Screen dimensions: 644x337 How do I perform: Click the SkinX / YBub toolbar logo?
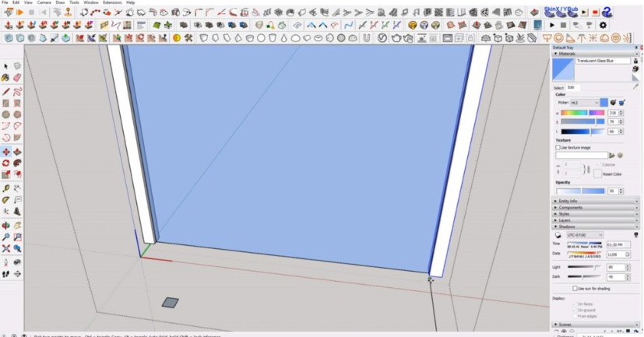(561, 12)
